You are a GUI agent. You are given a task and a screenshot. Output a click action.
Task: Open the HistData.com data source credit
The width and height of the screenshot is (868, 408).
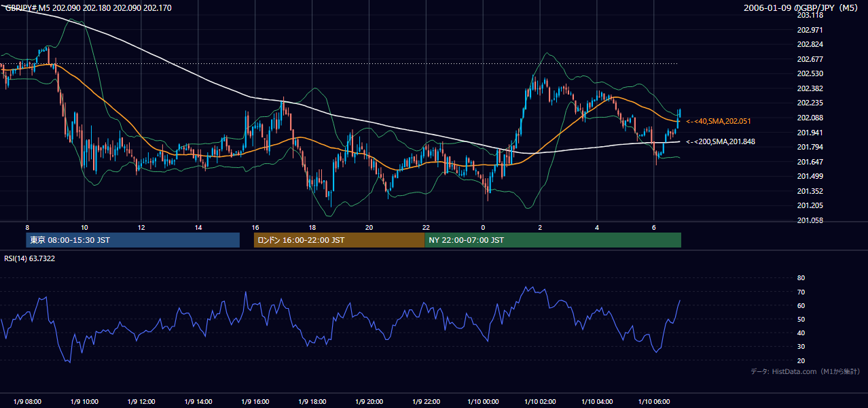coord(805,371)
